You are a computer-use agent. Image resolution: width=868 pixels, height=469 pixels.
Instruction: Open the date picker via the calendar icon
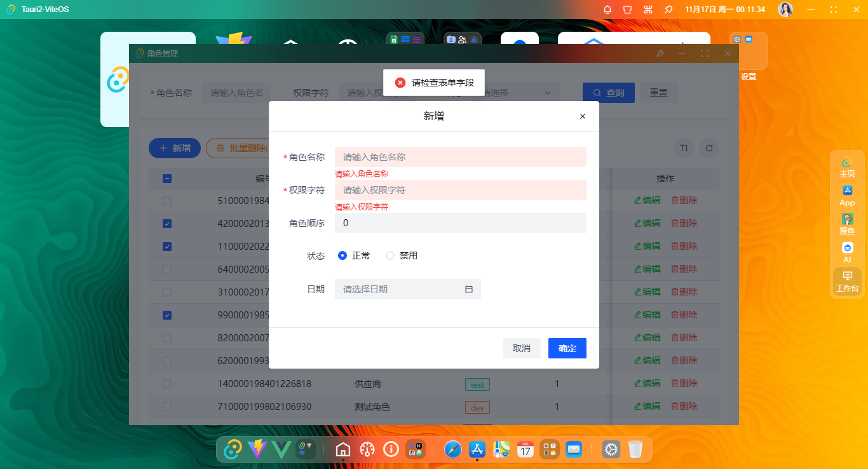click(x=469, y=289)
